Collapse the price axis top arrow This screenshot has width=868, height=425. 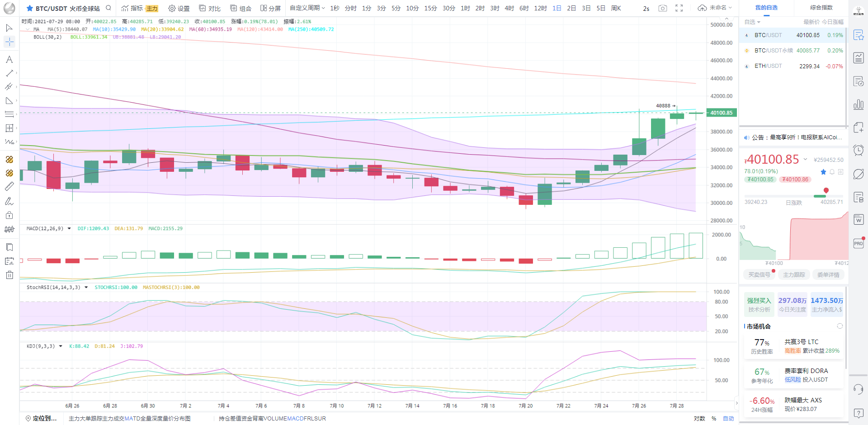point(726,19)
